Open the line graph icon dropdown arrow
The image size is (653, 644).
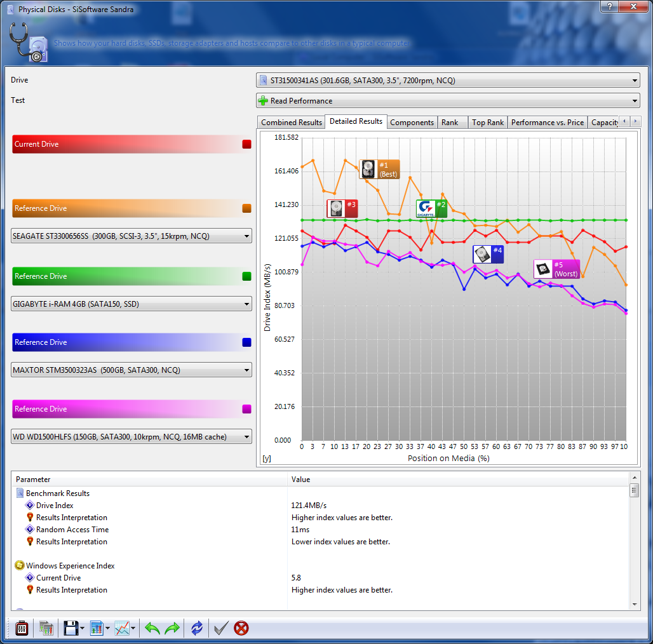[x=133, y=629]
